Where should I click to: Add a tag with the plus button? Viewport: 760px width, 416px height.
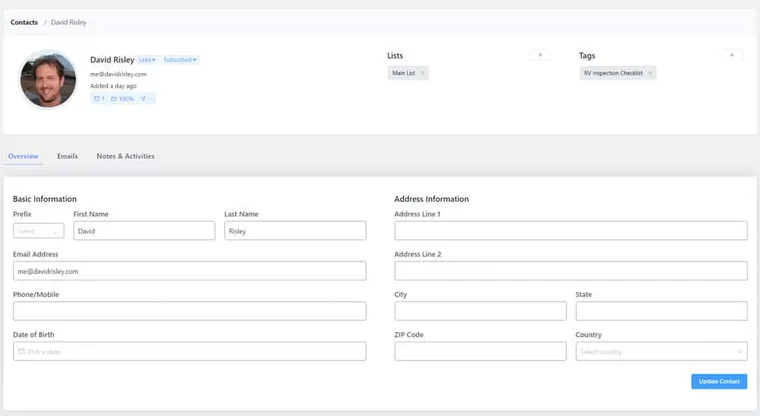pyautogui.click(x=732, y=55)
